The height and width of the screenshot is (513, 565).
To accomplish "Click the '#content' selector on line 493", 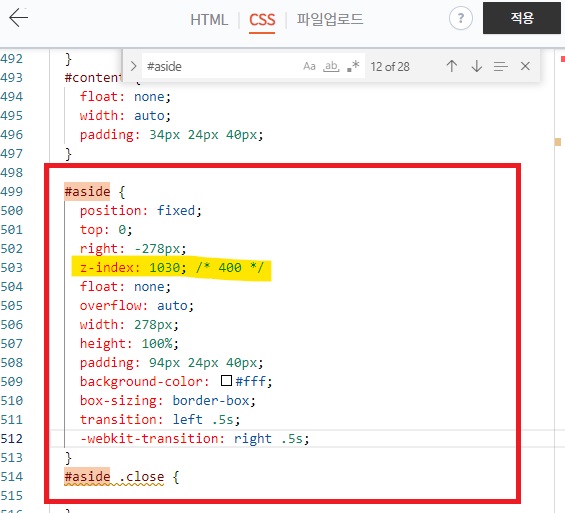I will [x=93, y=77].
